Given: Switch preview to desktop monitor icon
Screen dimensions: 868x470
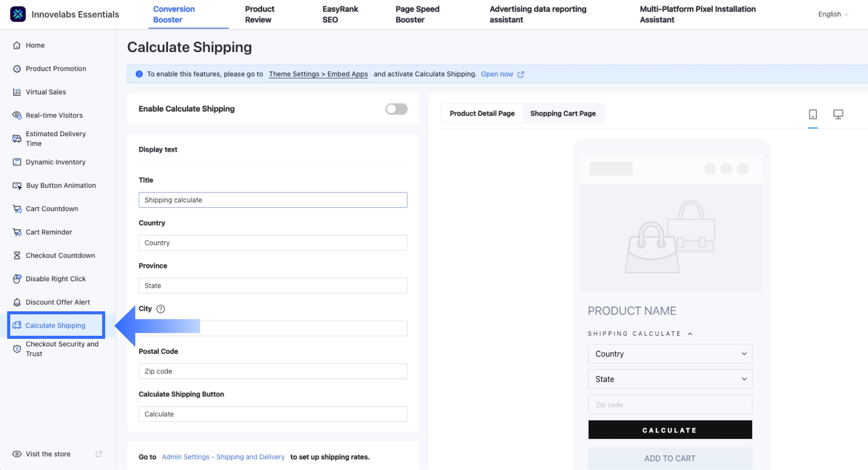Looking at the screenshot, I should 838,114.
